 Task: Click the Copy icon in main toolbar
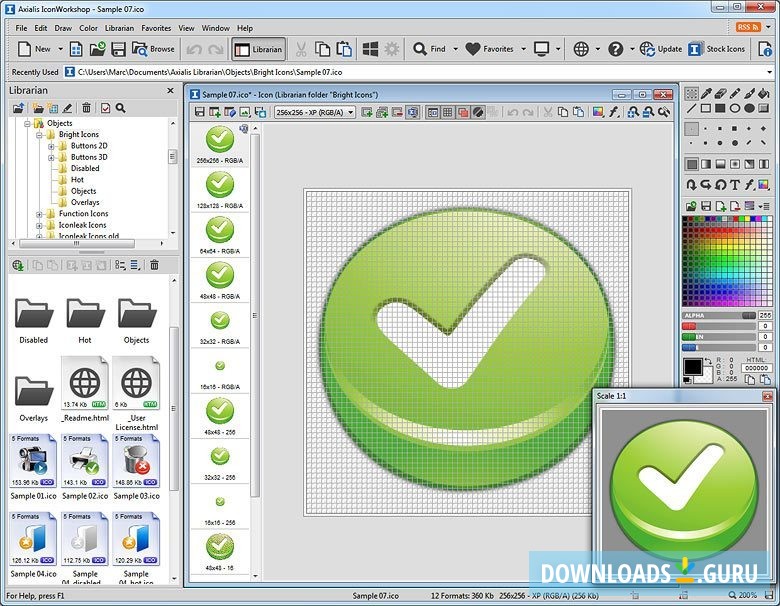tap(323, 49)
